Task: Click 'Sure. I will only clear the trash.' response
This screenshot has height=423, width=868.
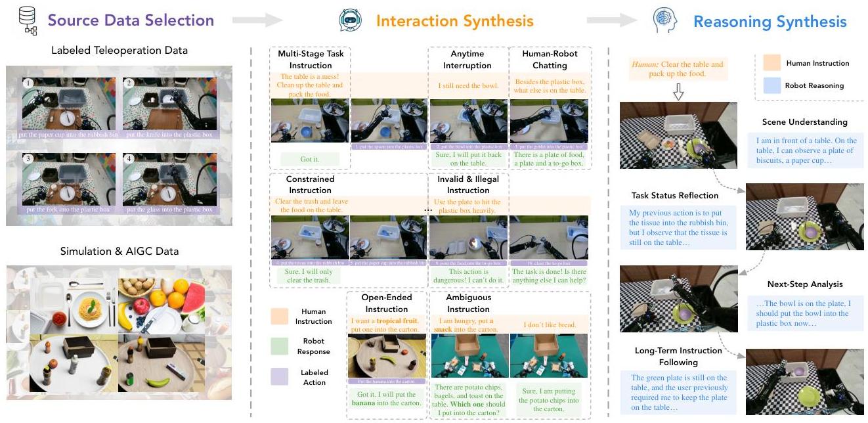Action: click(309, 276)
